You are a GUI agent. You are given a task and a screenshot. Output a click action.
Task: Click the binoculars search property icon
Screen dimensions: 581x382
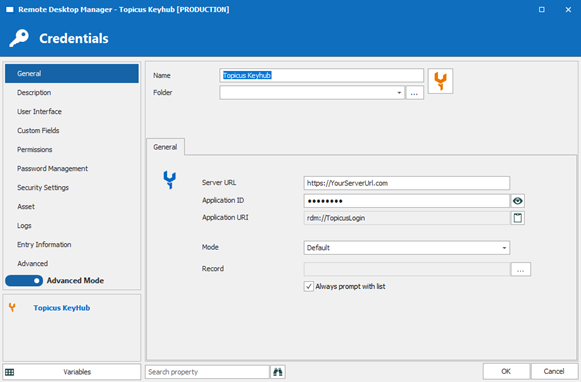[278, 372]
